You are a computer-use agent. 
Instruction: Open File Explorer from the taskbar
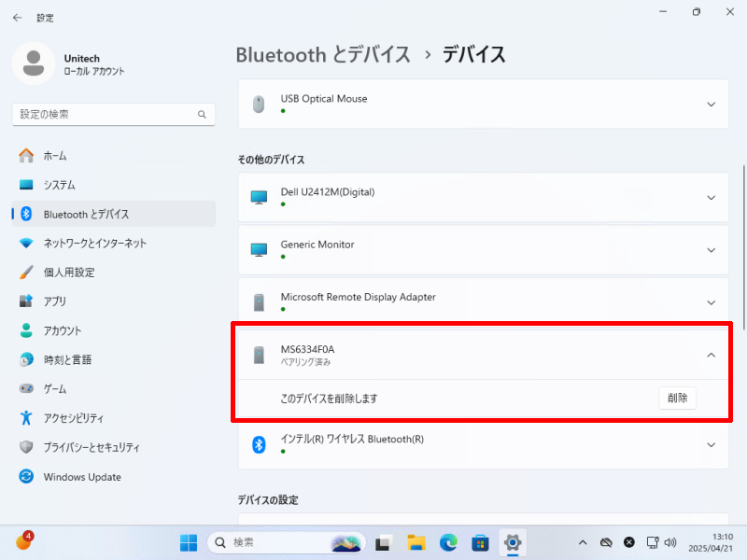pyautogui.click(x=416, y=542)
